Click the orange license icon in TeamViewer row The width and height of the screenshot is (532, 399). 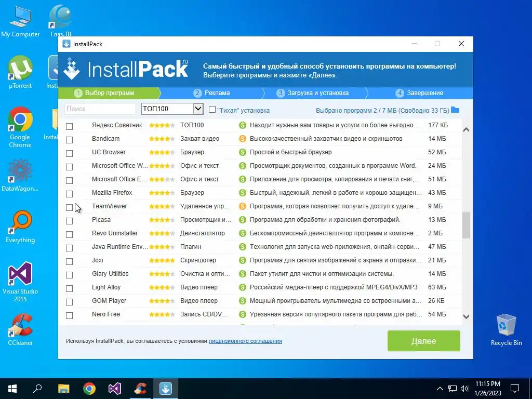coord(242,206)
